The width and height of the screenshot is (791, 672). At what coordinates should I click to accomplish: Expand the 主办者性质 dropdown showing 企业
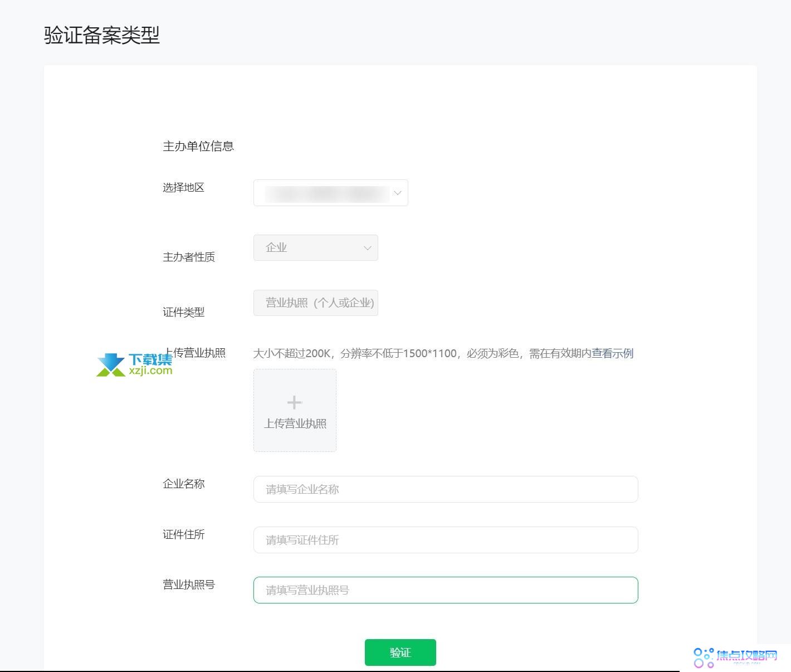tap(316, 247)
